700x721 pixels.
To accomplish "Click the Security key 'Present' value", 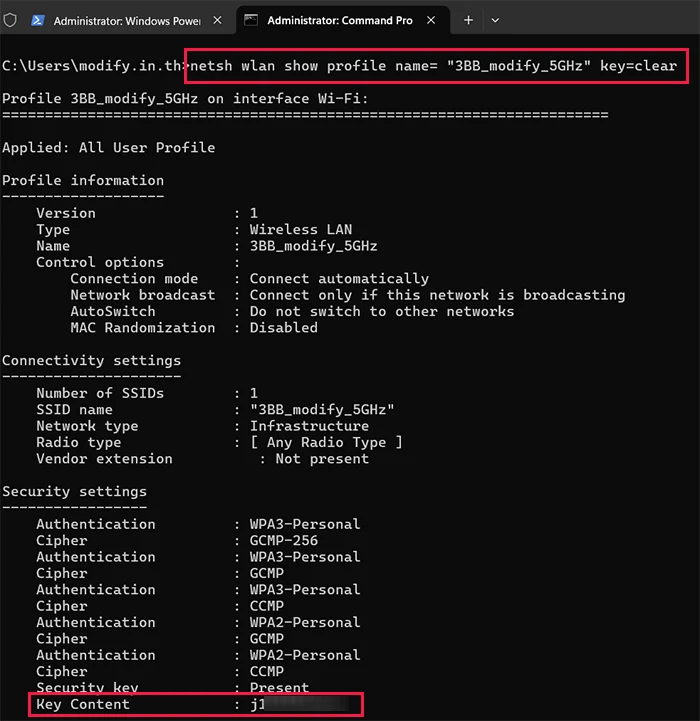I will [279, 688].
